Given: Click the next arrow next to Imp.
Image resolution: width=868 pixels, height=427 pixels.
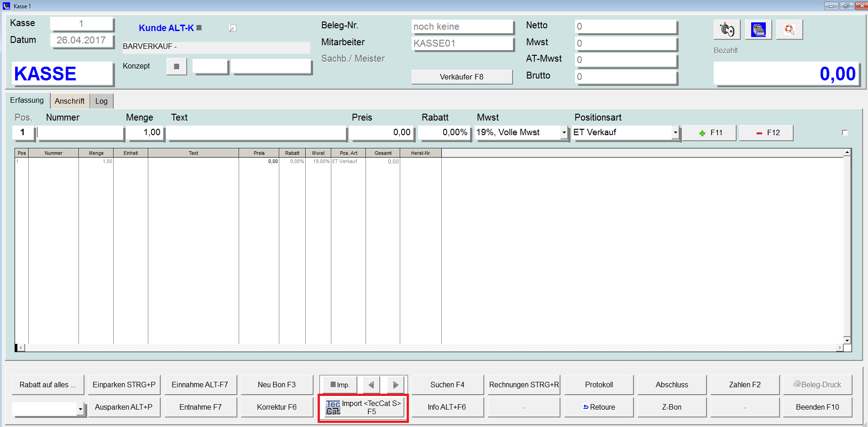Looking at the screenshot, I should [x=396, y=385].
